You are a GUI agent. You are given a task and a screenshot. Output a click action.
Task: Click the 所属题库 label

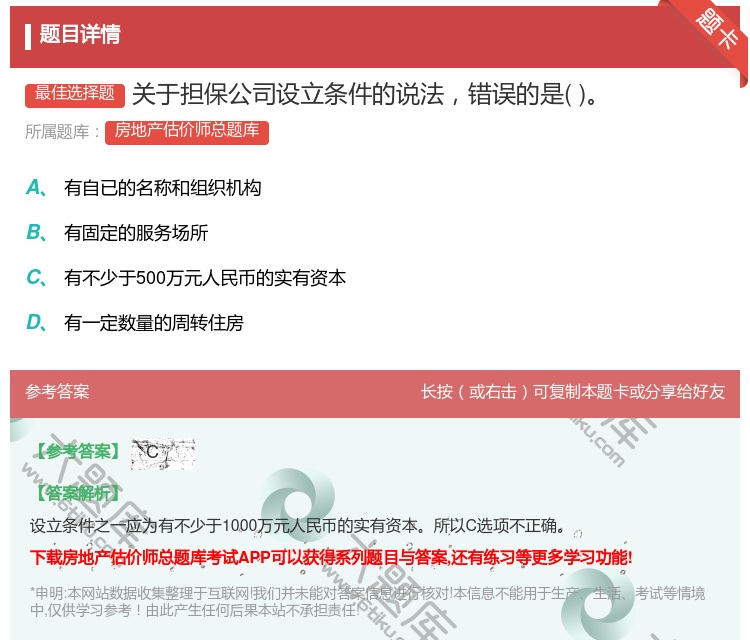pyautogui.click(x=62, y=132)
